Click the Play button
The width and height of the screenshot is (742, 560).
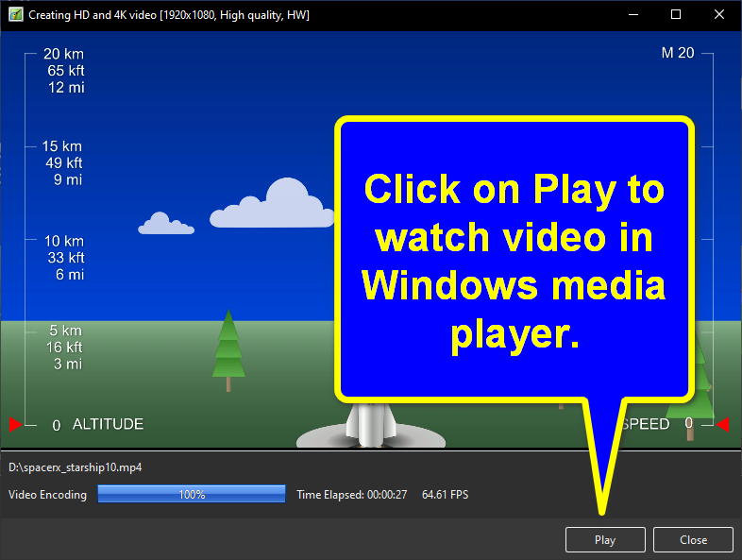tap(605, 539)
